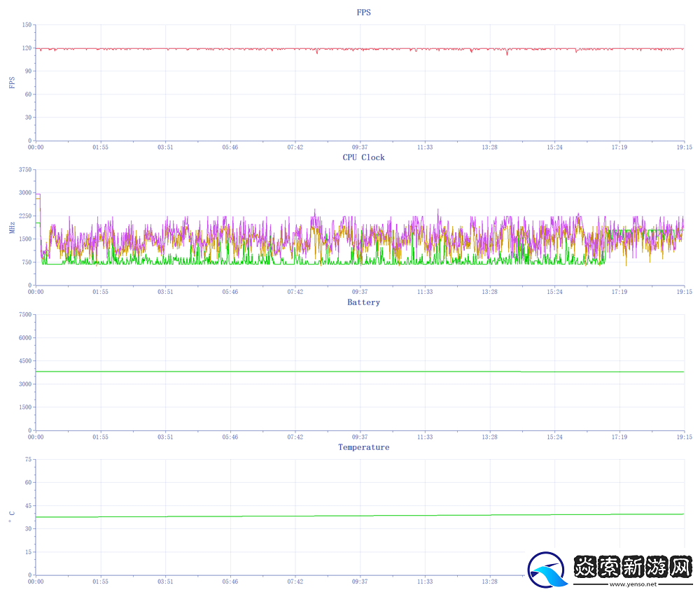Click the 13:28 time marker under Temperature chart
700x592 pixels.
489,582
